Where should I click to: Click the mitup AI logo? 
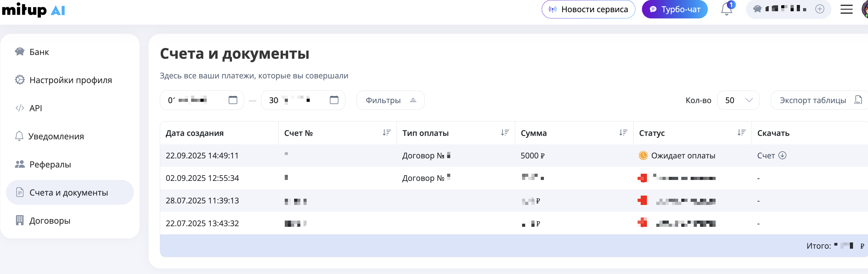(33, 10)
